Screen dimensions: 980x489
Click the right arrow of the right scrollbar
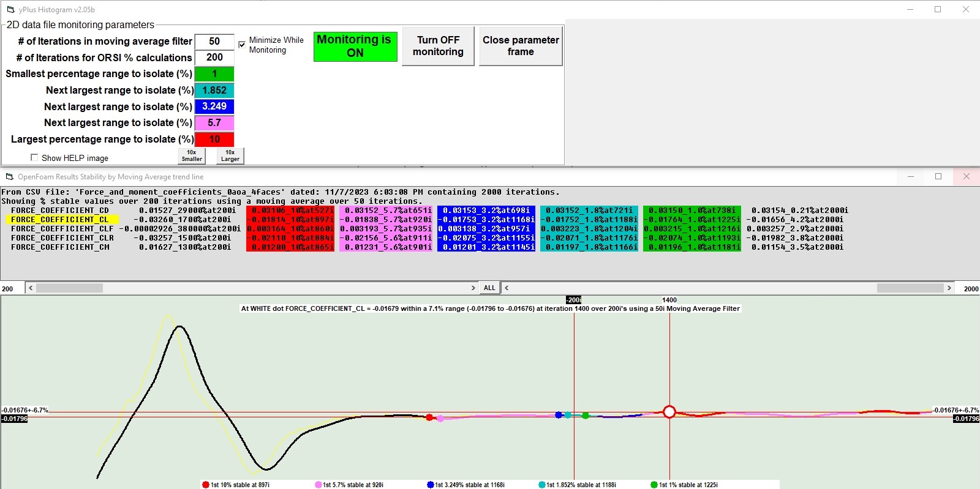pyautogui.click(x=949, y=288)
